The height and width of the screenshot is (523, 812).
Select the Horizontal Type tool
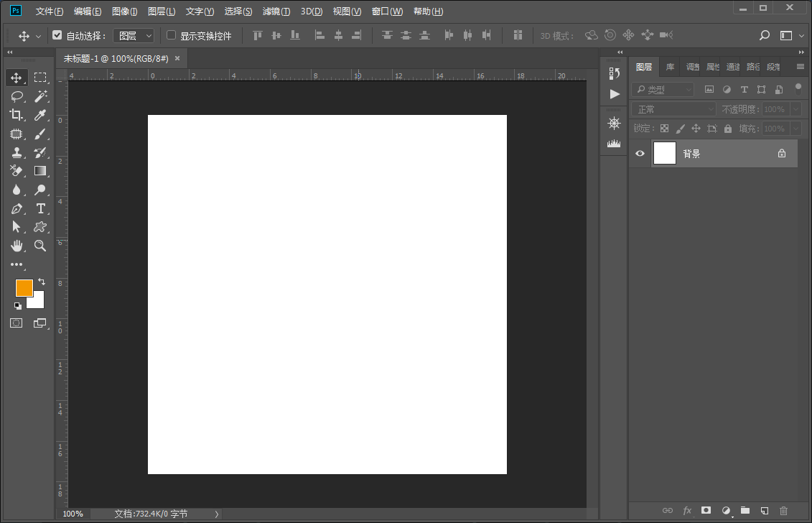(x=41, y=208)
